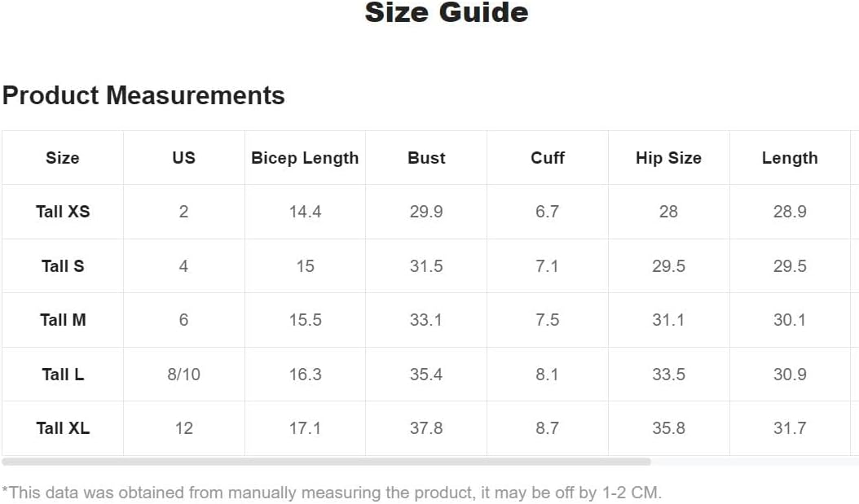Screen dimensions: 859x504
Task: Select the Bicep Length column header
Action: pos(305,158)
